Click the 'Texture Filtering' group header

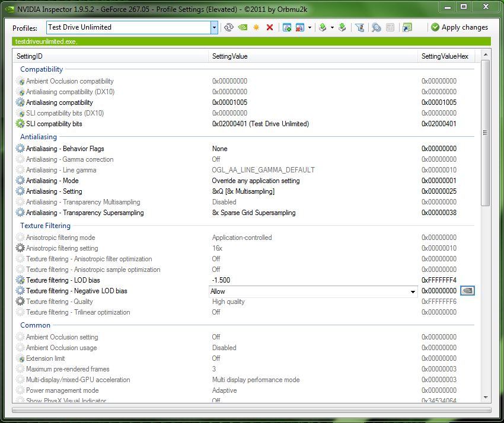[45, 226]
